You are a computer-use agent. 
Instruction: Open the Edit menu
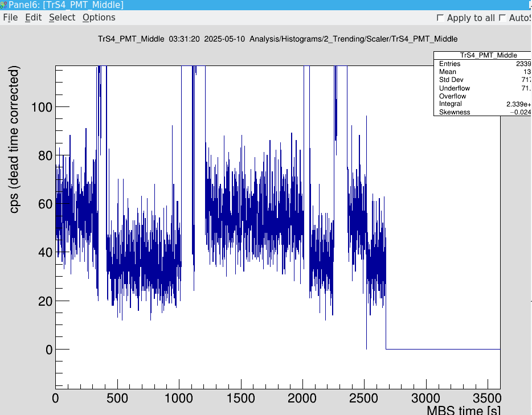33,18
